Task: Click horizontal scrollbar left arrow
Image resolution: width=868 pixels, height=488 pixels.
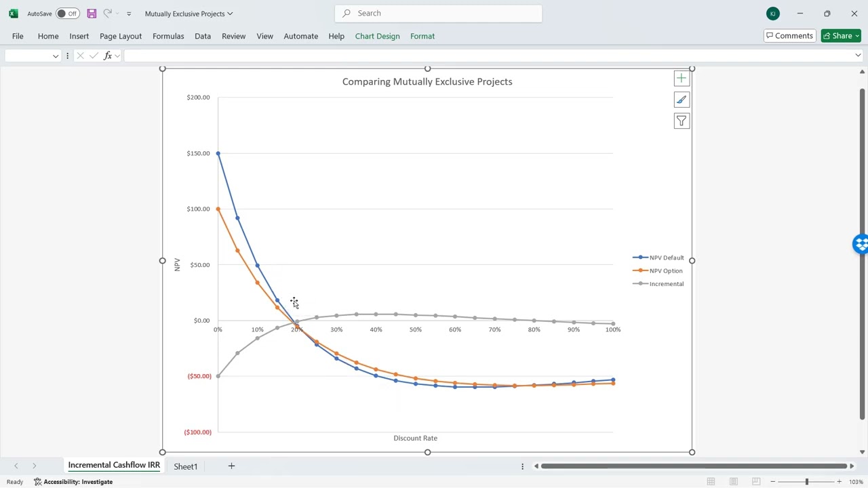Action: [x=536, y=466]
